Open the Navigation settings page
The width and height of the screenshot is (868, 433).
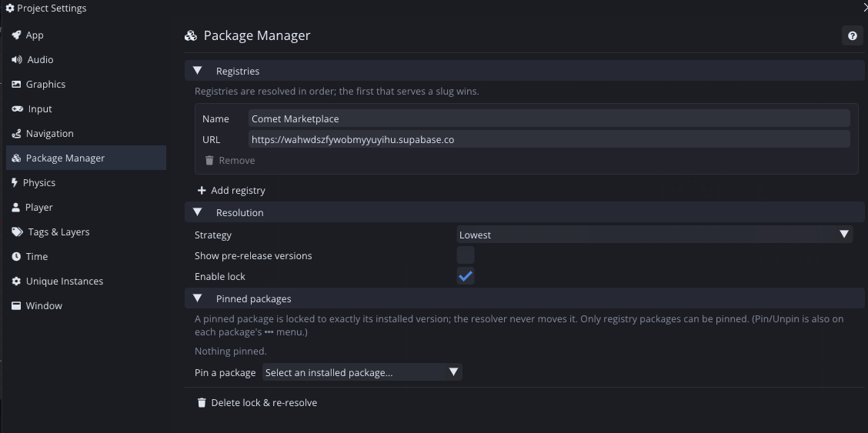coord(86,134)
